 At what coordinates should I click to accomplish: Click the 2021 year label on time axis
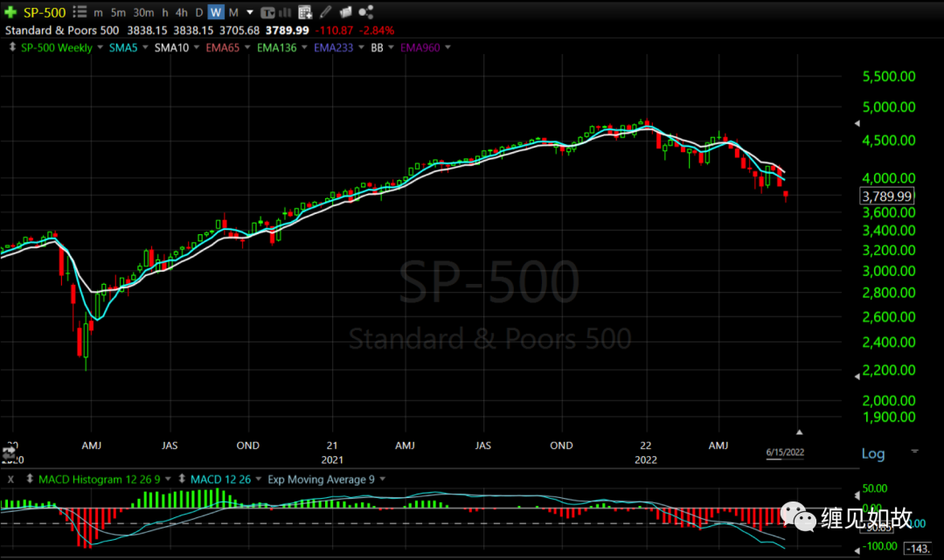332,460
